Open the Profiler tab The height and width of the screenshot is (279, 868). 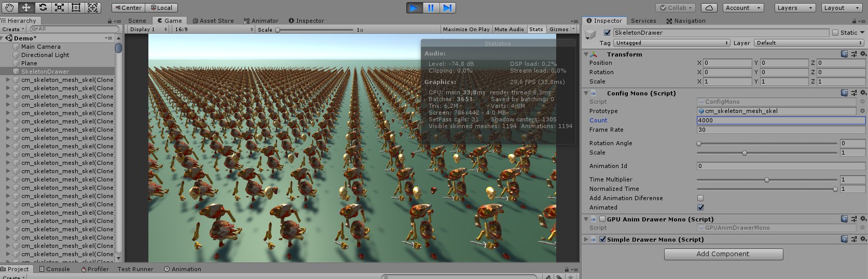95,269
